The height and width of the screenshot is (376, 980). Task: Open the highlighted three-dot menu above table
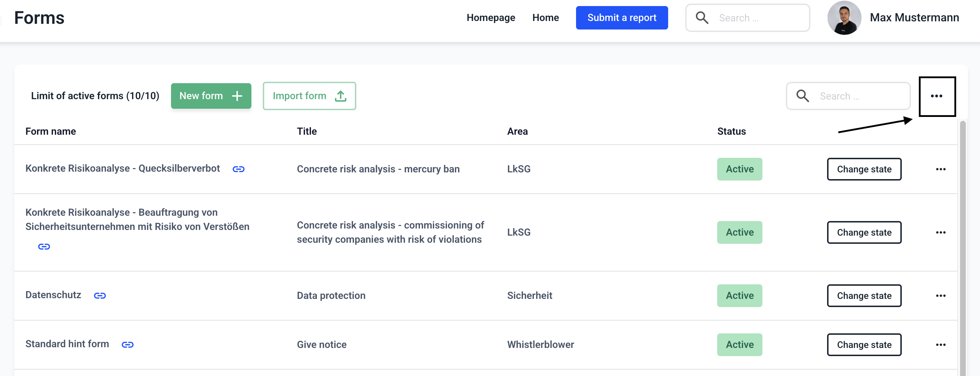click(936, 96)
